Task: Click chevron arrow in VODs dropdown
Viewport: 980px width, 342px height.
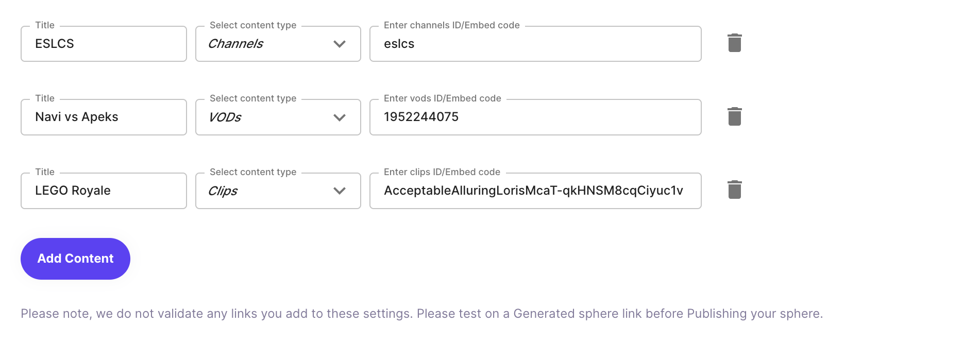Action: point(339,118)
